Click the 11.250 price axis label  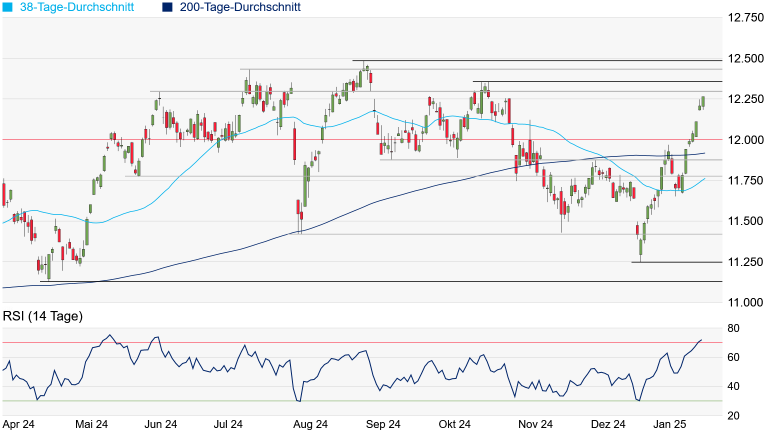745,262
